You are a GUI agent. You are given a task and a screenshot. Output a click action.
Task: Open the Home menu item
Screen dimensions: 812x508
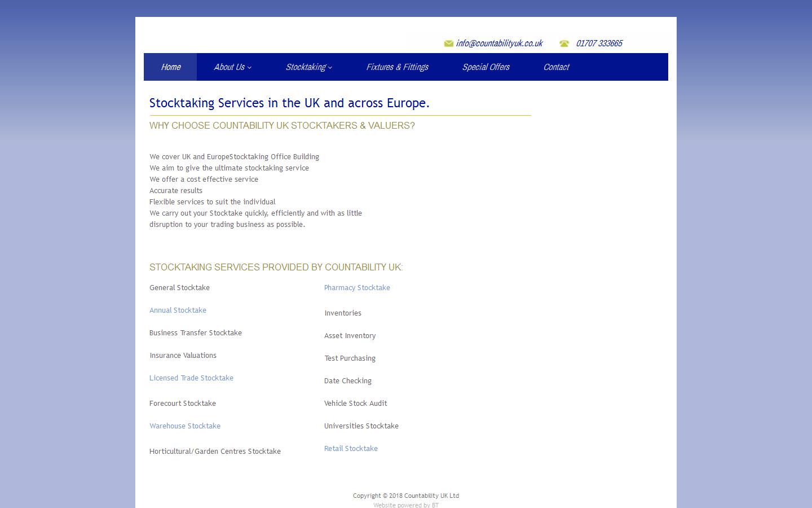click(x=171, y=67)
